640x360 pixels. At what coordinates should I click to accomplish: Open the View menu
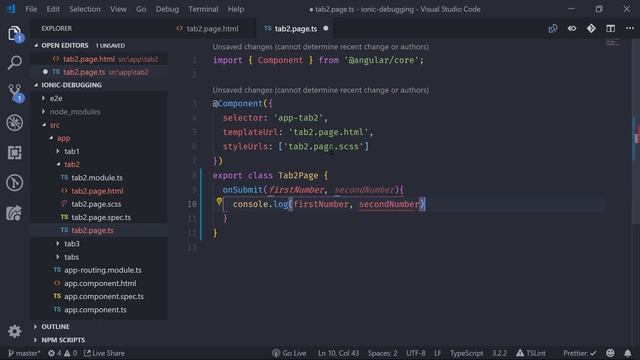tap(118, 9)
